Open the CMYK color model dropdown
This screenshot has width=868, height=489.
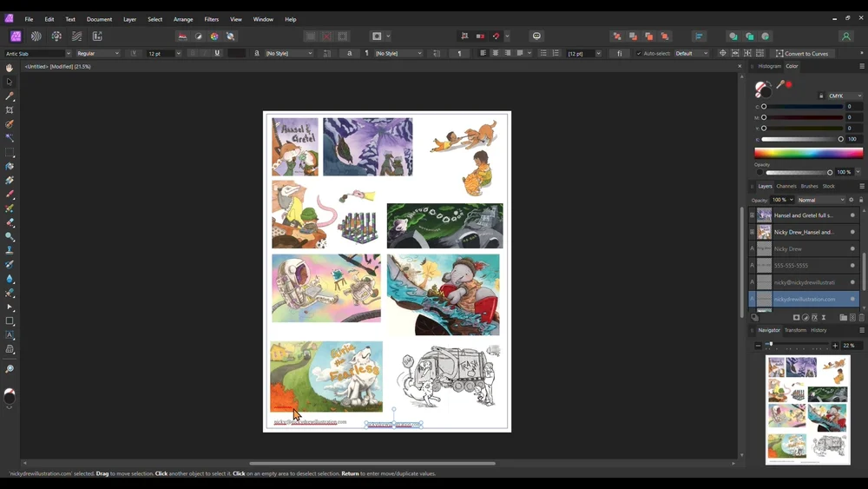[x=845, y=96]
